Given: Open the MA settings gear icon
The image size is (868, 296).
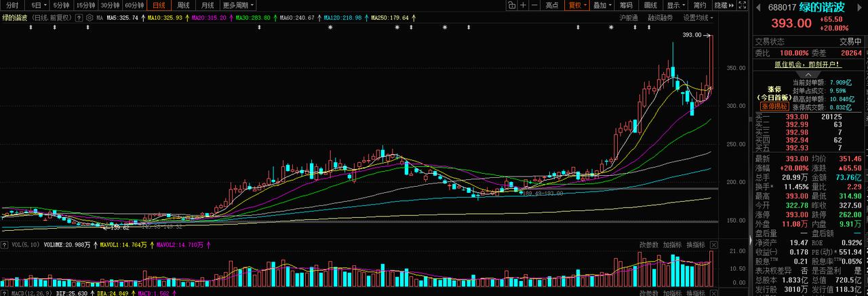Looking at the screenshot, I should coord(89,18).
